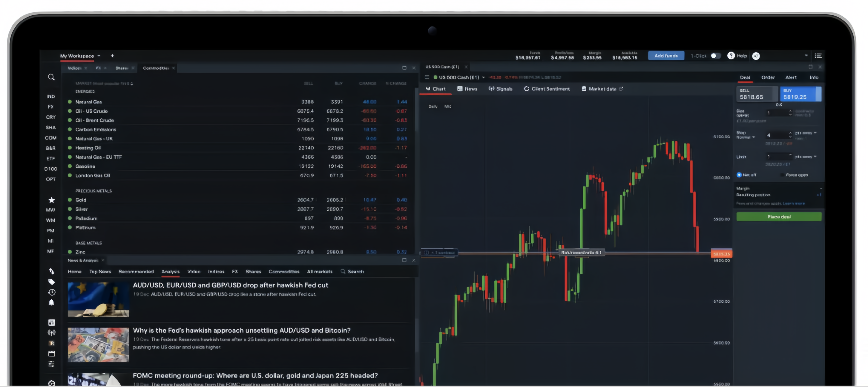Click the Size stepper arrows
The image size is (868, 387).
790,113
